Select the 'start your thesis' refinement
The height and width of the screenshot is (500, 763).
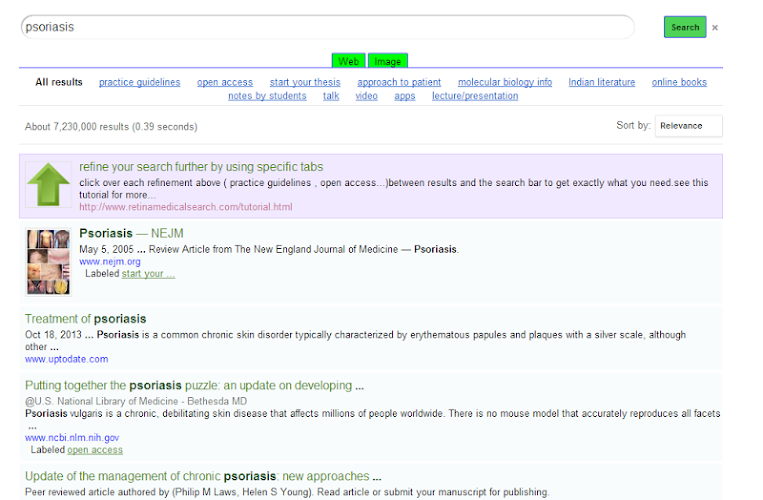click(x=305, y=82)
